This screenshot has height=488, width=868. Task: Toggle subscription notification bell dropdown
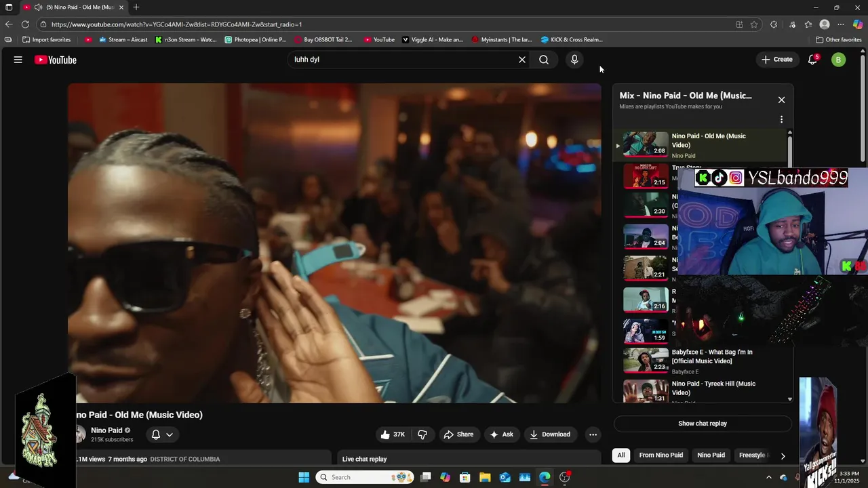coord(162,434)
